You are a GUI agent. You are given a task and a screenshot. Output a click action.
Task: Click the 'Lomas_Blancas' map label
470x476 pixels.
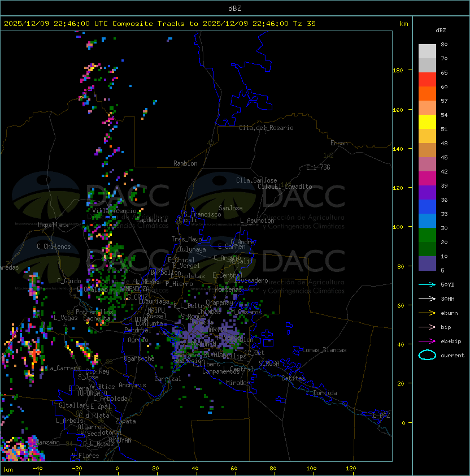pyautogui.click(x=324, y=350)
